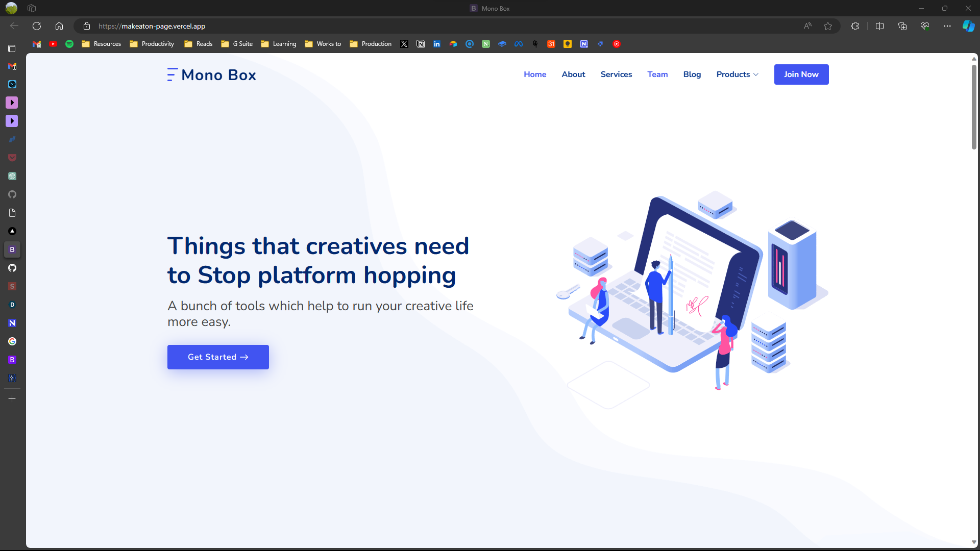
Task: Open Browser essentials heartbeat icon
Action: point(925,26)
